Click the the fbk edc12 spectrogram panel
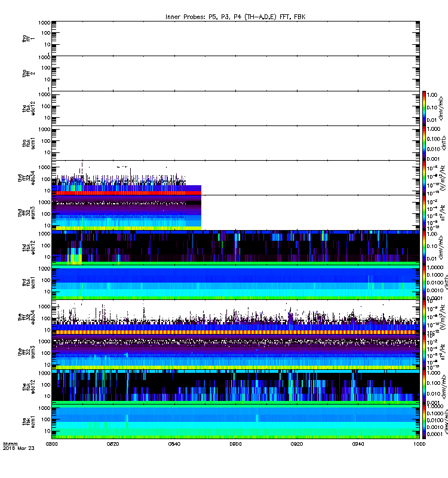448x478 pixels. (235, 387)
